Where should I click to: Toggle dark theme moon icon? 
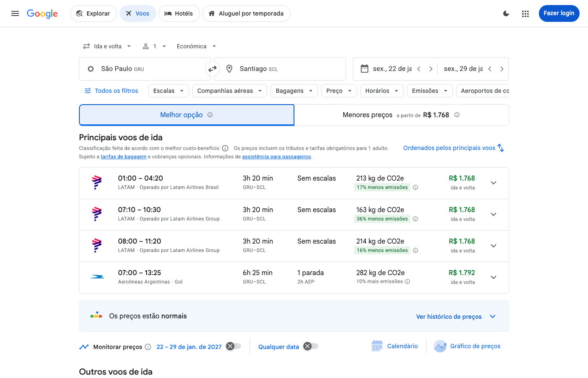(506, 13)
